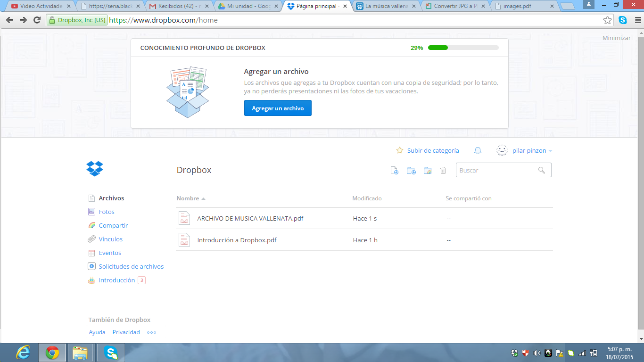Click the trash can icon
Screen dimensions: 644x362
443,170
